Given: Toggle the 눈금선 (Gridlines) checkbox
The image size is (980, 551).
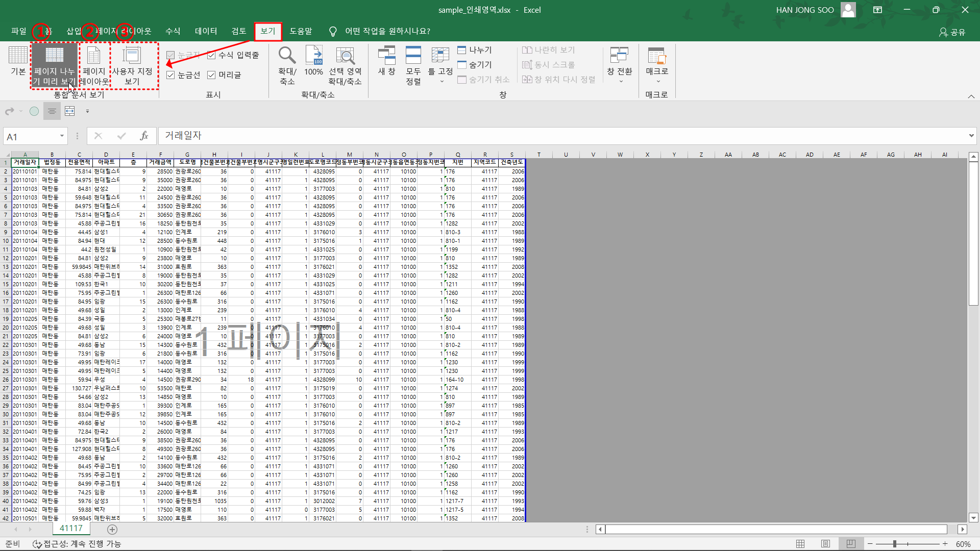Looking at the screenshot, I should [171, 75].
